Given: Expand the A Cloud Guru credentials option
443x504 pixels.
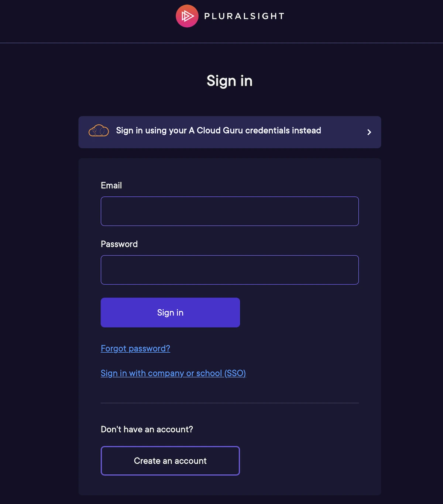Looking at the screenshot, I should [x=230, y=132].
